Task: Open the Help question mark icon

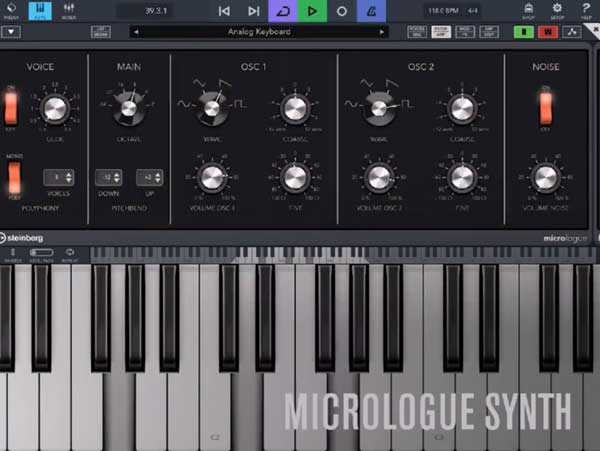Action: [586, 10]
